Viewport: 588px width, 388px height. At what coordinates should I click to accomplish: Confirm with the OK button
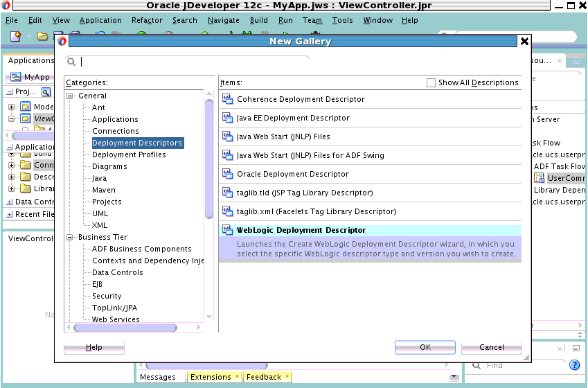pos(425,347)
